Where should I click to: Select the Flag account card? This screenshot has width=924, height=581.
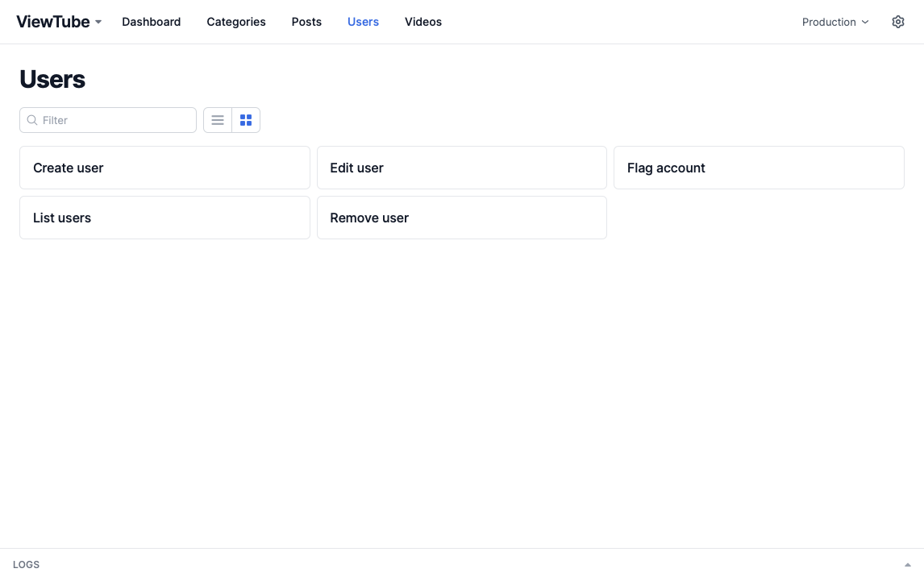click(759, 168)
